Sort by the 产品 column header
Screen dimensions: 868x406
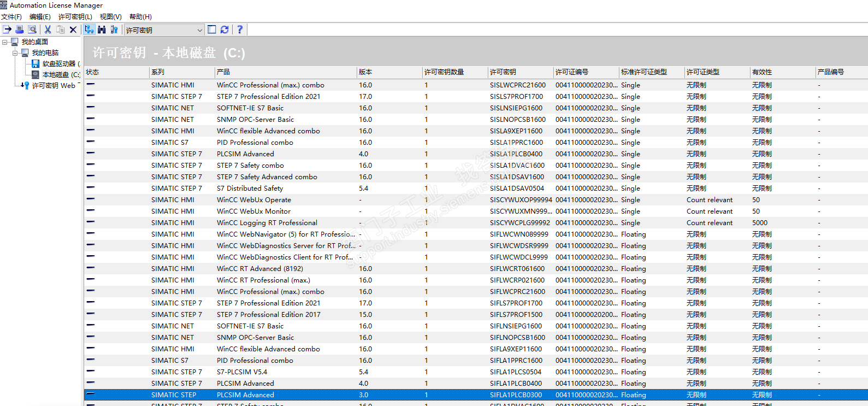point(286,72)
